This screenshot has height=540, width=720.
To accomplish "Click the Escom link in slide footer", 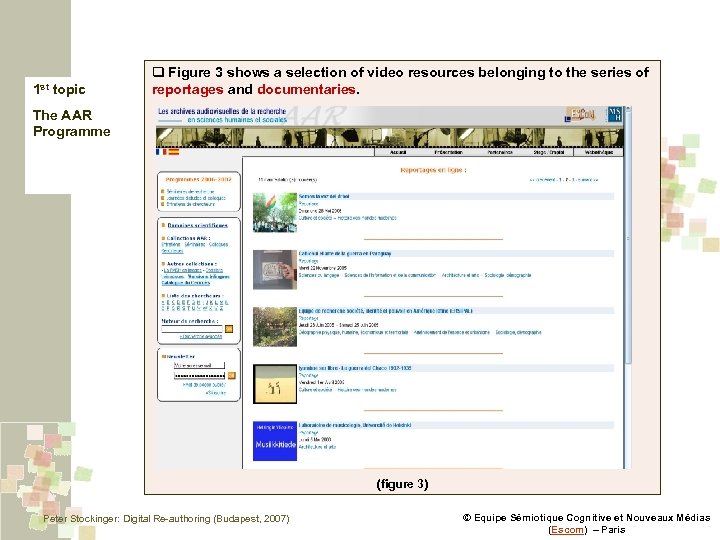I will point(568,530).
